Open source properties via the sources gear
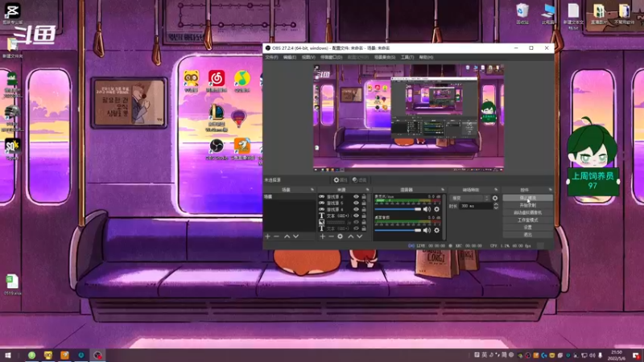Viewport: 644px width, 362px height. (x=340, y=237)
